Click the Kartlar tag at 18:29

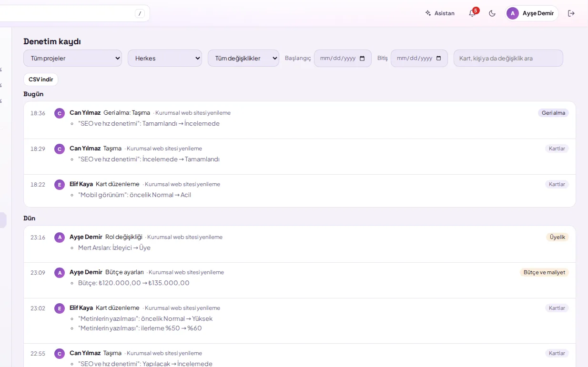(x=557, y=149)
